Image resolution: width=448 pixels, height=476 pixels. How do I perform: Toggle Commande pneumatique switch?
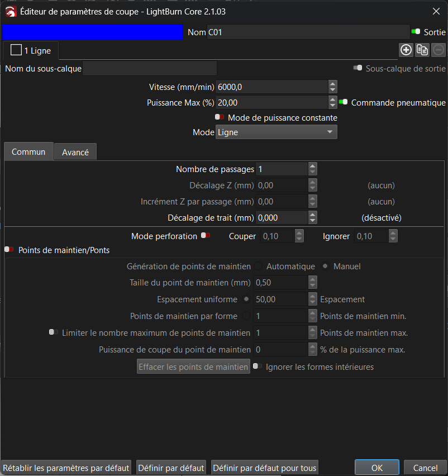[344, 102]
